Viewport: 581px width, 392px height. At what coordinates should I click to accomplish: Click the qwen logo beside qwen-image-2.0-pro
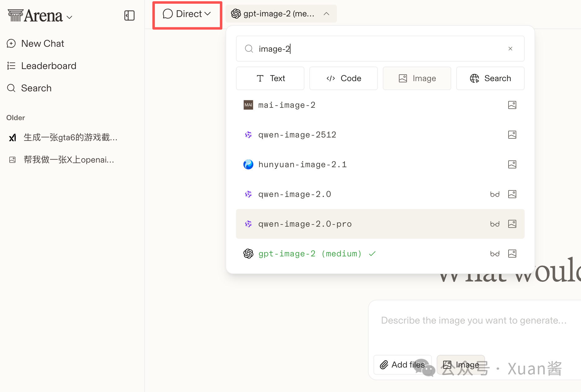248,224
